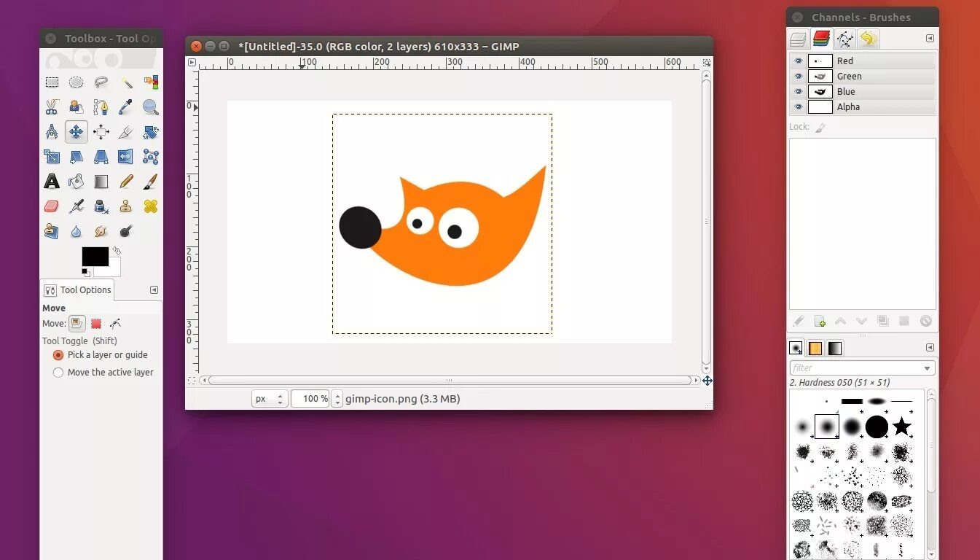Toggle visibility eye of Blue channel
Viewport: 980px width, 560px height.
pyautogui.click(x=799, y=92)
